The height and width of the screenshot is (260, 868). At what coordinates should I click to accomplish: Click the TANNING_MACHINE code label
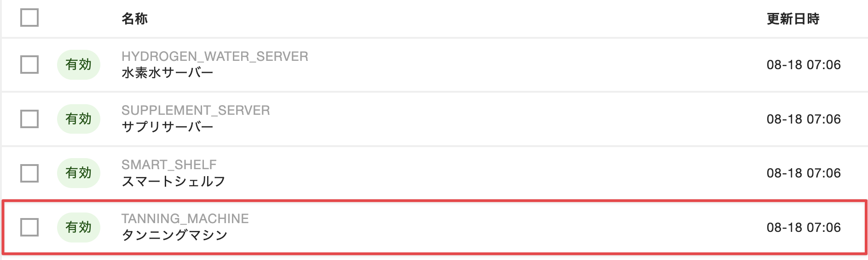click(x=185, y=219)
